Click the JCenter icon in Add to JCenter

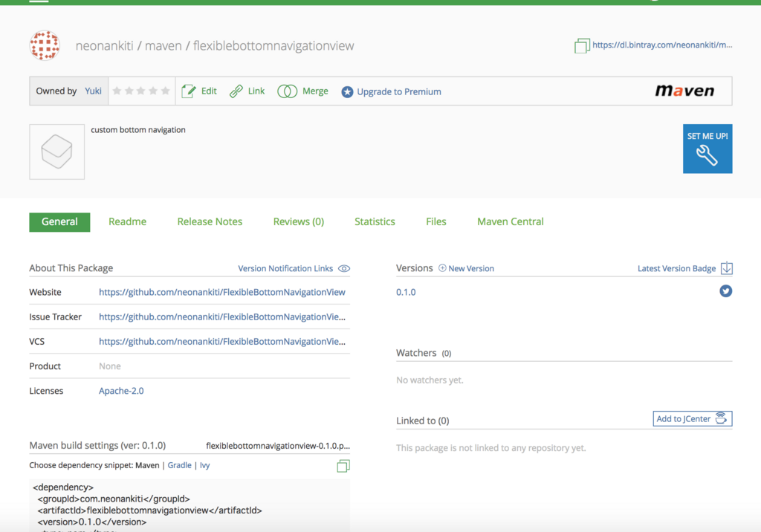pyautogui.click(x=721, y=418)
